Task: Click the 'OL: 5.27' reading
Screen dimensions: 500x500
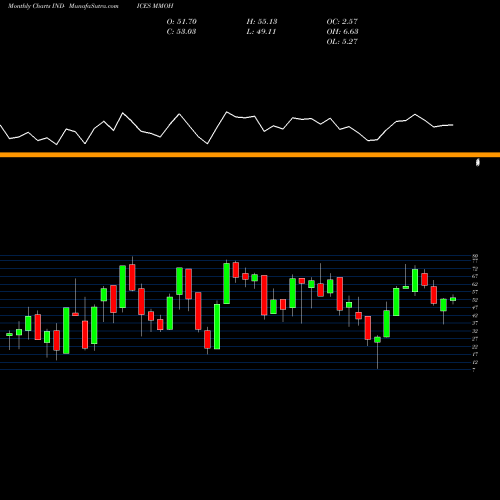Action: point(342,42)
